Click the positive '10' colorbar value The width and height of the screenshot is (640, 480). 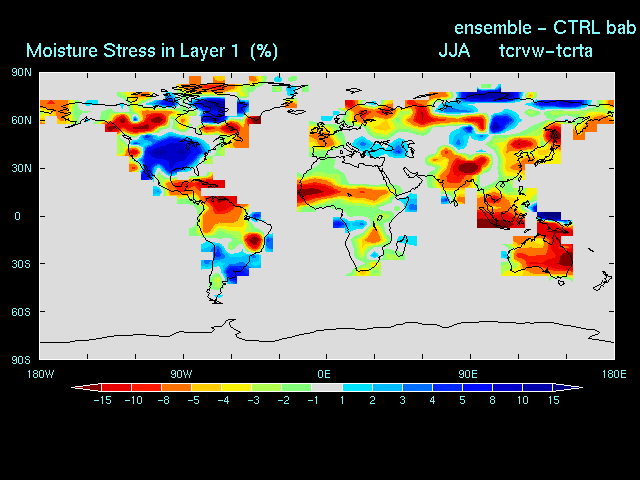pos(523,400)
